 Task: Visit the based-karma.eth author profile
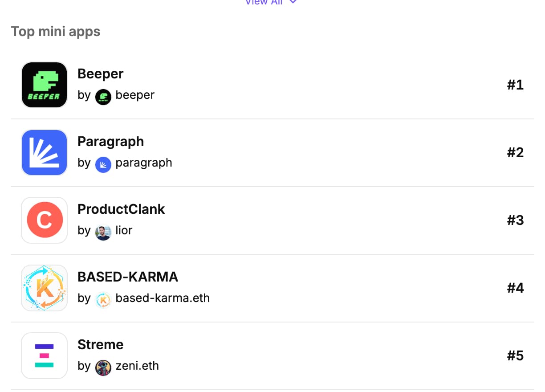[x=162, y=298]
